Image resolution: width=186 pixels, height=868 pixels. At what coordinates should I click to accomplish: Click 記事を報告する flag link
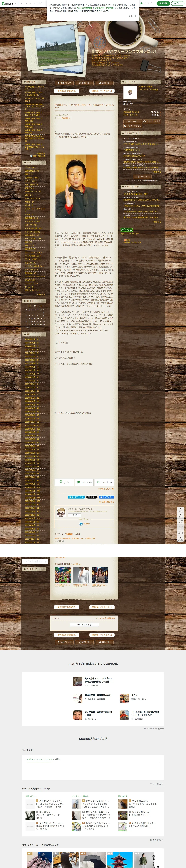pyautogui.click(x=106, y=502)
